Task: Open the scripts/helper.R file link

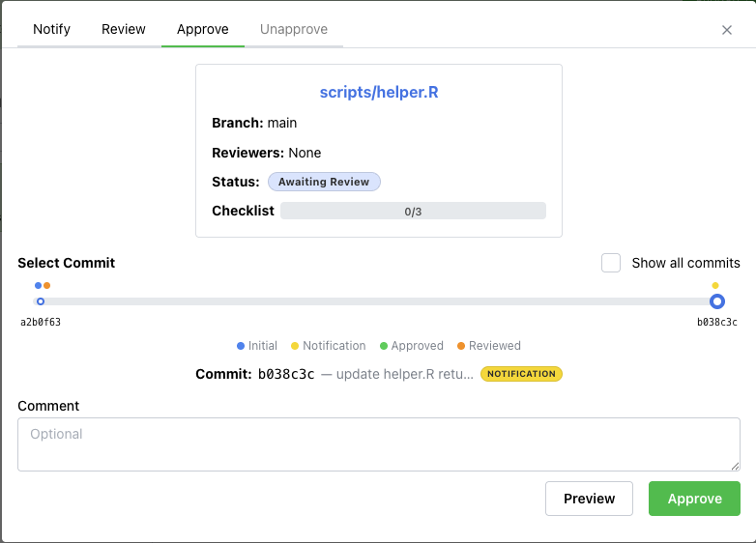Action: pyautogui.click(x=379, y=93)
